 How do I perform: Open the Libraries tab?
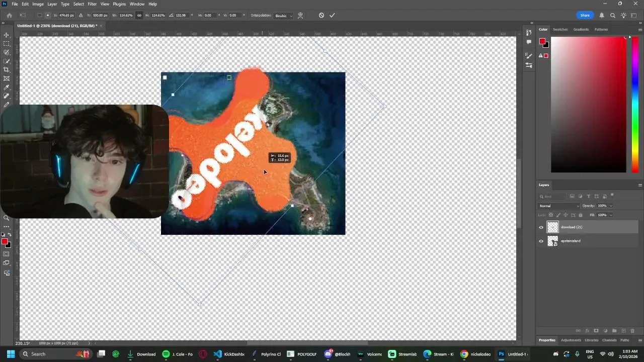pyautogui.click(x=591, y=340)
